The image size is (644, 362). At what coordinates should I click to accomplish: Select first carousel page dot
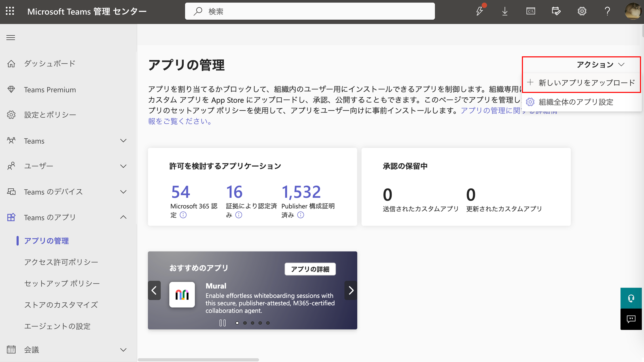click(237, 323)
